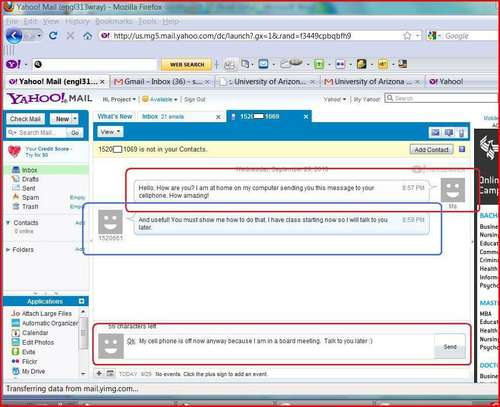Reload the page with the refresh icon
500x407 pixels.
point(53,35)
